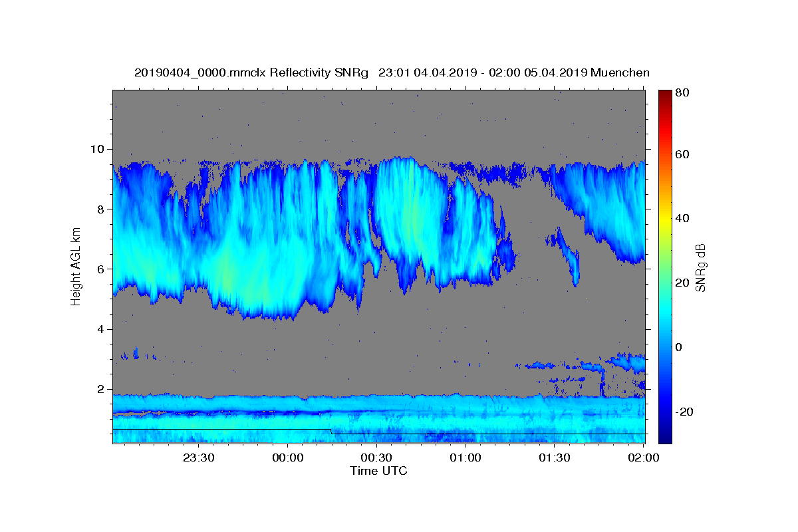Click the colorbar label "SNRg dB"
798x532 pixels.
pyautogui.click(x=700, y=267)
